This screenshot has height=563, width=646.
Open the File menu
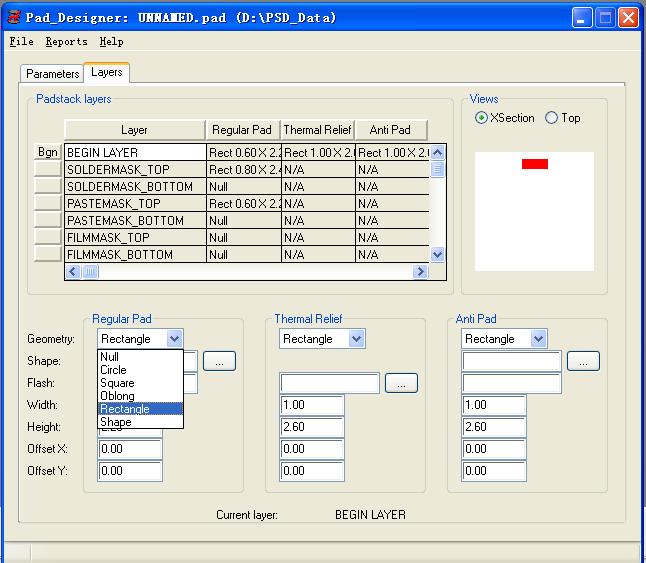(x=21, y=42)
